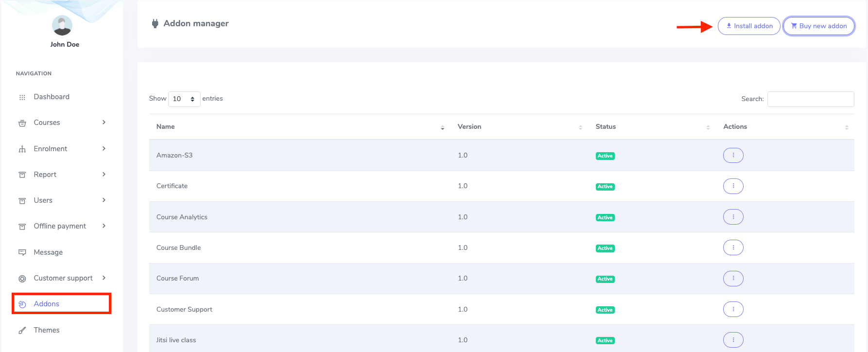
Task: Click the Dashboard grid icon in sidebar
Action: tap(22, 97)
